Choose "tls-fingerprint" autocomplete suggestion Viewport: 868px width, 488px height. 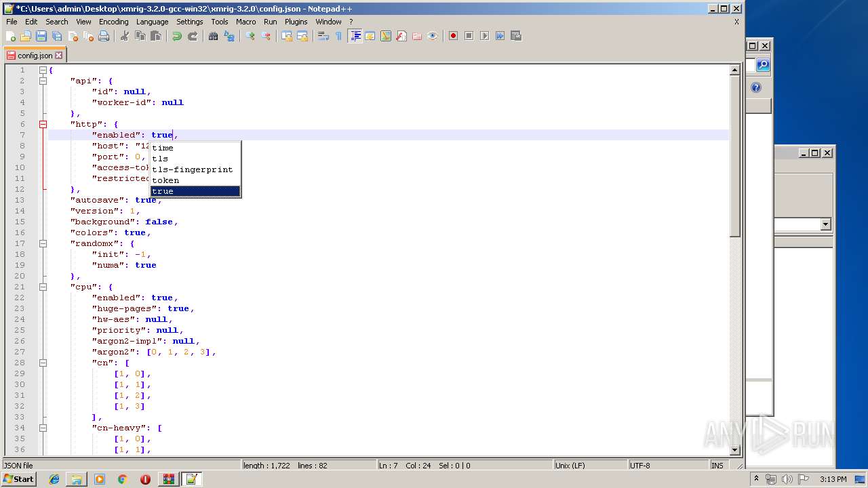pos(195,169)
